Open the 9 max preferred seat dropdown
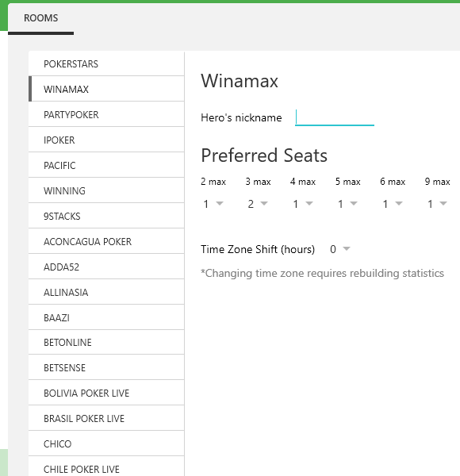The image size is (460, 476). click(437, 204)
